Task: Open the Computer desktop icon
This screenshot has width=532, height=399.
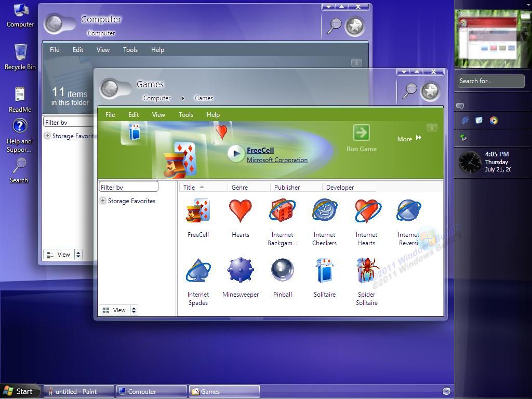Action: tap(20, 16)
